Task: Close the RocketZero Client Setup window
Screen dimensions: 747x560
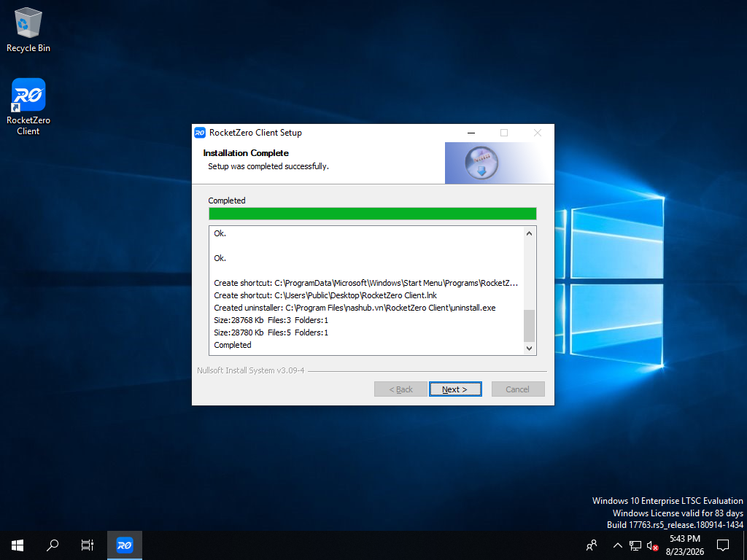Action: coord(538,133)
